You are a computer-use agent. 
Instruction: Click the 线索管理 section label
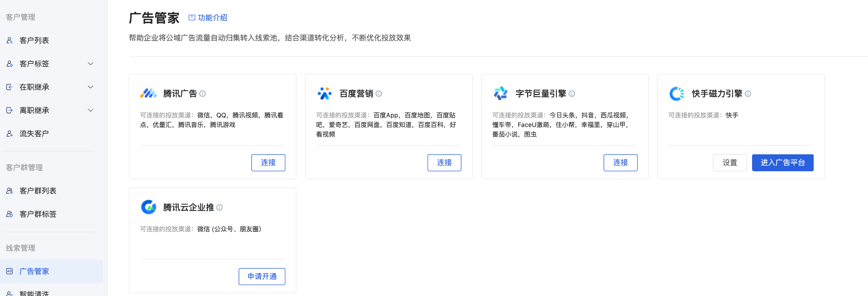click(x=21, y=248)
